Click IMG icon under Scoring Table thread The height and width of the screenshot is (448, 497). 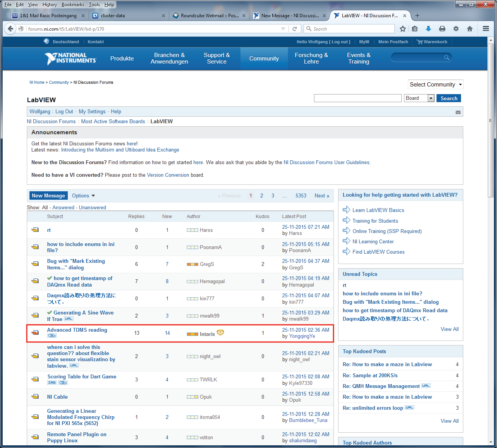[x=52, y=383]
